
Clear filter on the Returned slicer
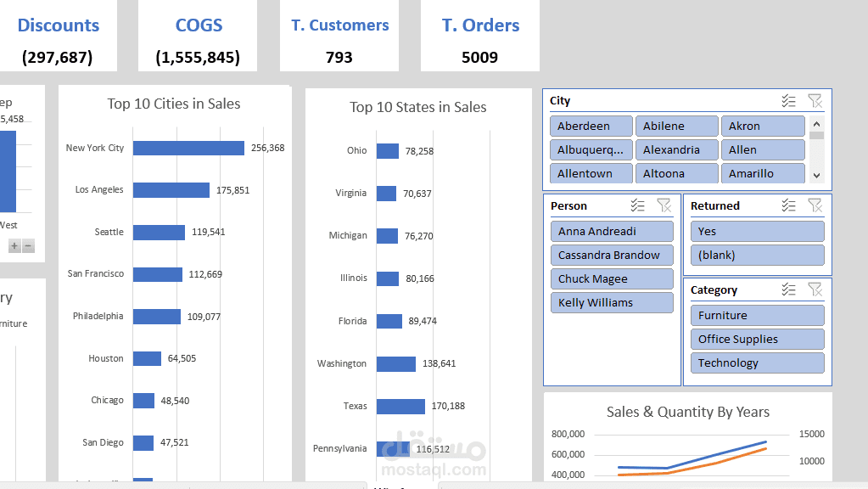click(x=815, y=206)
